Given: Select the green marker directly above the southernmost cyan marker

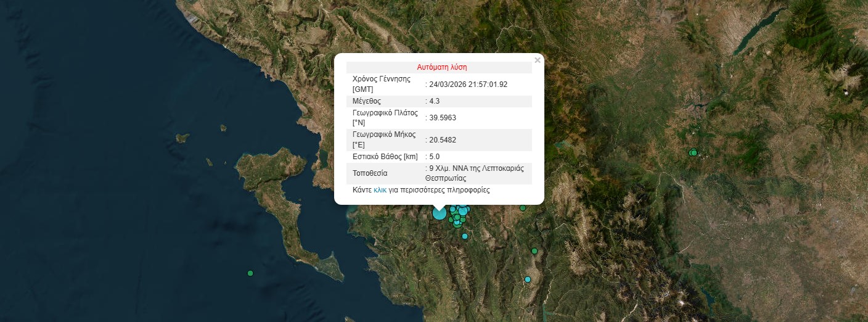Looking at the screenshot, I should coord(534,251).
